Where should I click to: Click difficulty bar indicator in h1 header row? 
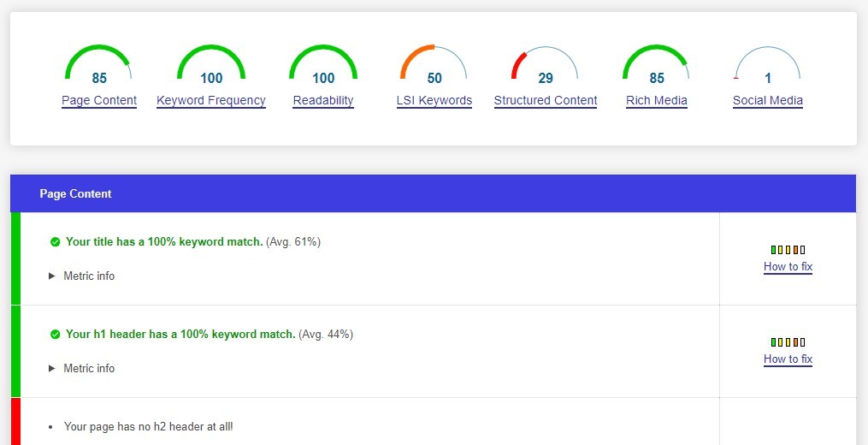pyautogui.click(x=788, y=342)
